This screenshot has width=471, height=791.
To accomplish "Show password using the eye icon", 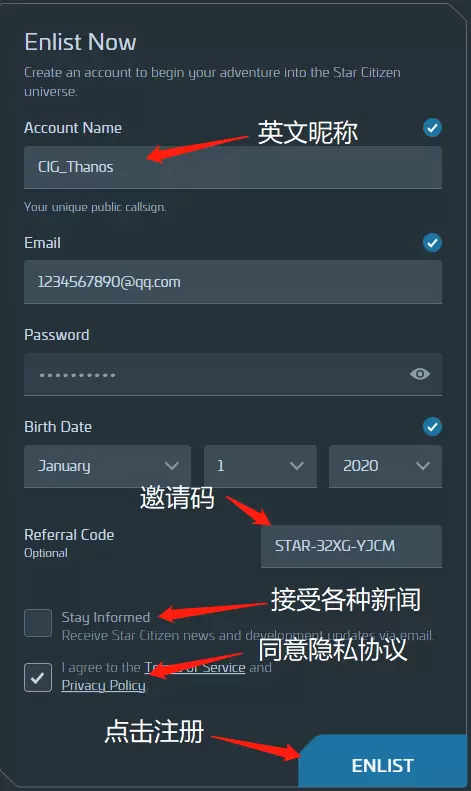I will click(x=420, y=374).
